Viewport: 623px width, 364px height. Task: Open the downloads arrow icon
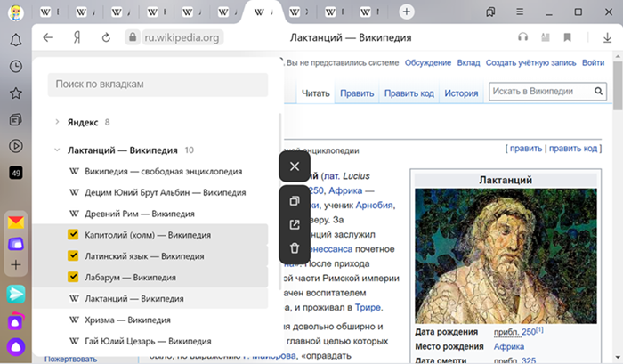click(x=607, y=37)
